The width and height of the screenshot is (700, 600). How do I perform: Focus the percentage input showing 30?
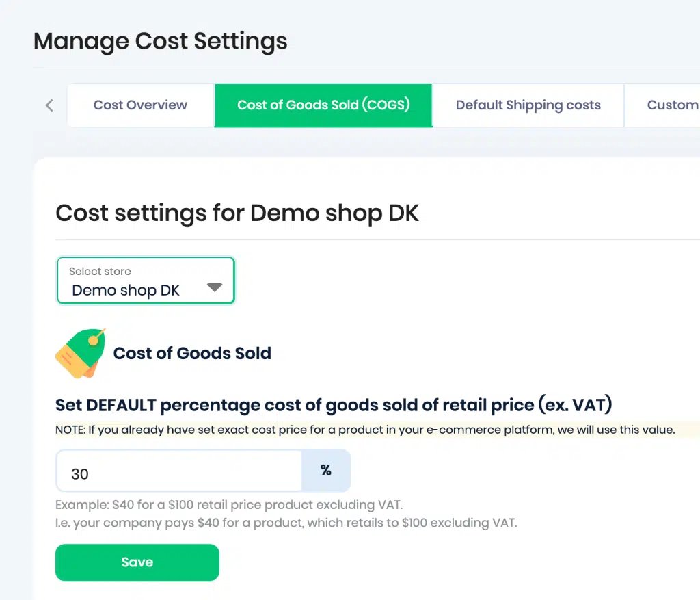click(x=178, y=471)
